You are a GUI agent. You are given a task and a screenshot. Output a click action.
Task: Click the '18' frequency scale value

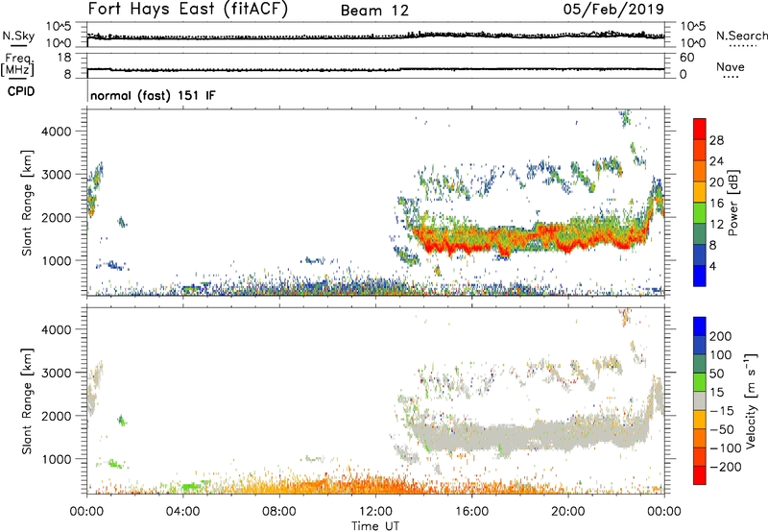(64, 58)
